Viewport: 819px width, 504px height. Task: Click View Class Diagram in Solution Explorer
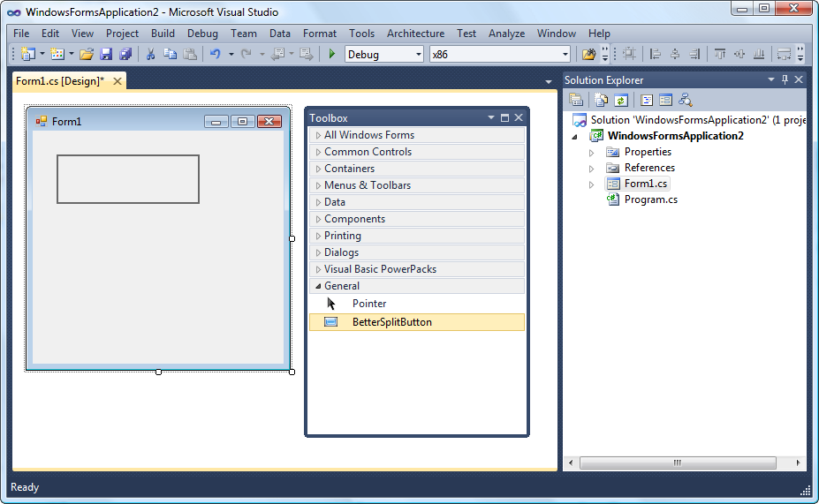click(686, 100)
